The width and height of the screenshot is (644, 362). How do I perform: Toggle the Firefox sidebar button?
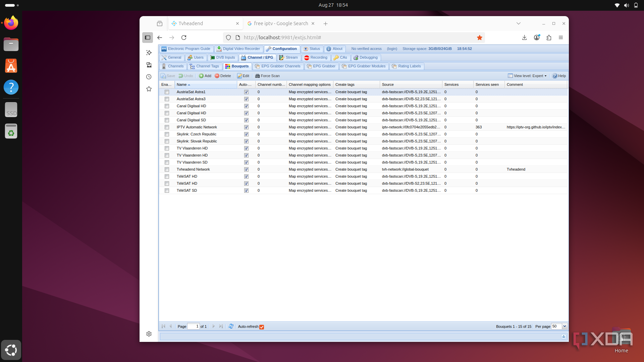point(148,38)
